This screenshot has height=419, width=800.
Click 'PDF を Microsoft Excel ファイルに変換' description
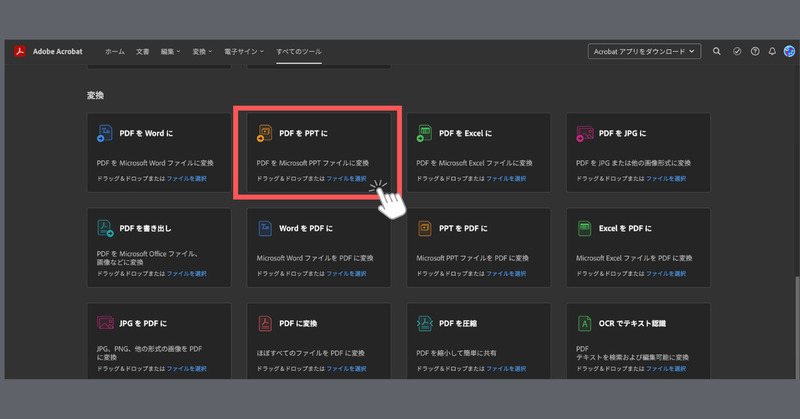[x=474, y=163]
